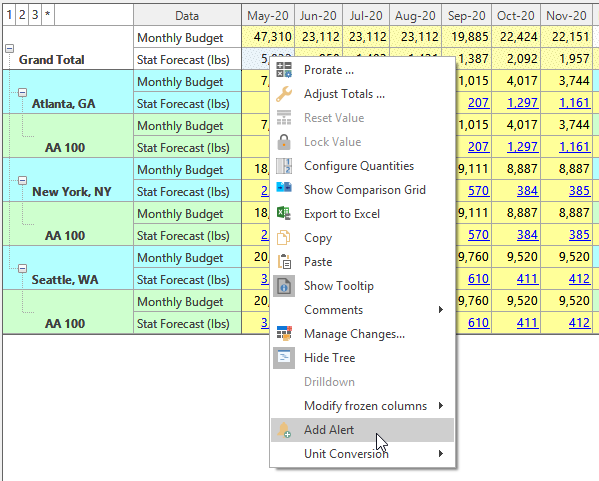599x481 pixels.
Task: Click the Copy pages icon
Action: tap(284, 238)
